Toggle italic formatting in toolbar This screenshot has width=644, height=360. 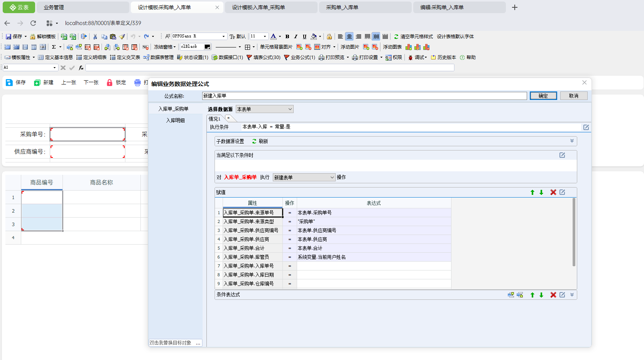pyautogui.click(x=296, y=37)
